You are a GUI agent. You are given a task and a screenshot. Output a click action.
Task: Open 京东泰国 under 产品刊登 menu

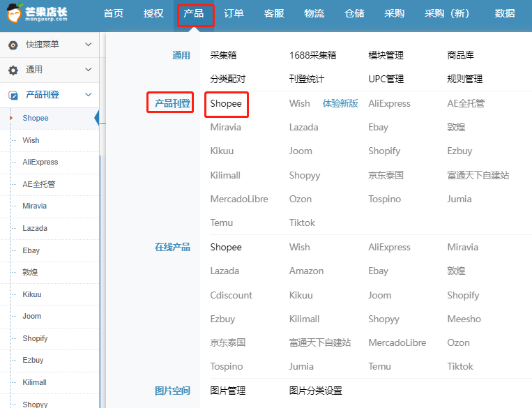click(x=386, y=176)
